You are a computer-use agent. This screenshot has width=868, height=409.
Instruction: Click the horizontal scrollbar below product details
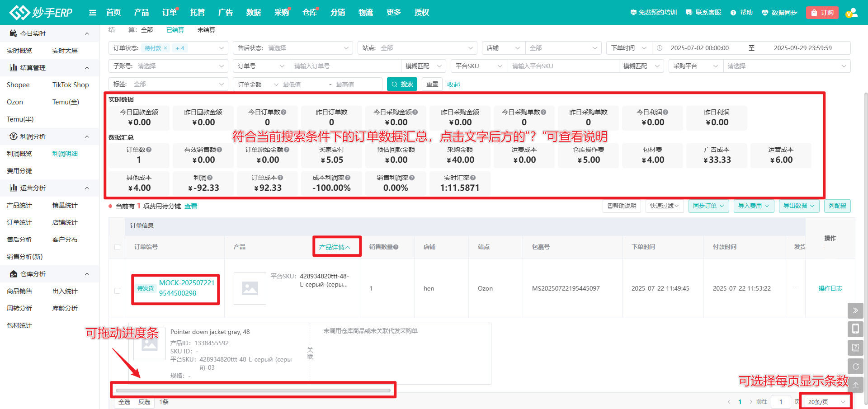253,390
